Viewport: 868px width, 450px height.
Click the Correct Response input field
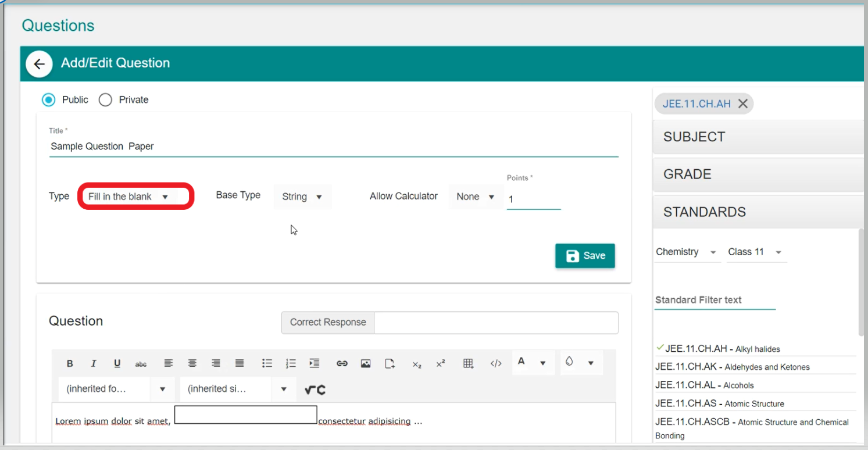tap(496, 323)
